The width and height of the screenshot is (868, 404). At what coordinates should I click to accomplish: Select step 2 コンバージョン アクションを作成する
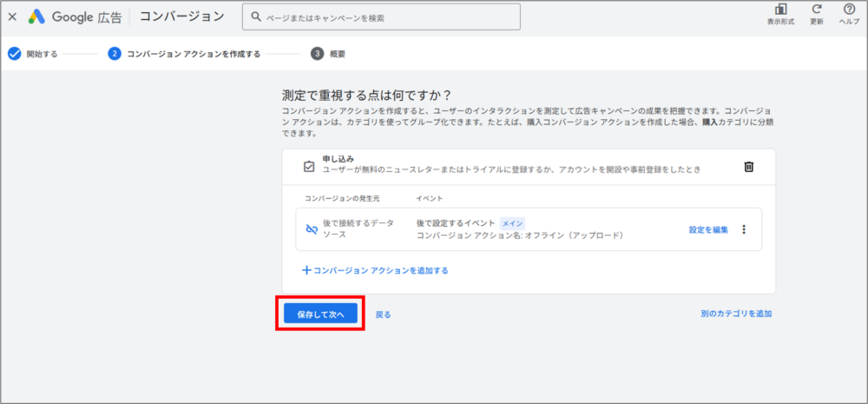pyautogui.click(x=184, y=54)
